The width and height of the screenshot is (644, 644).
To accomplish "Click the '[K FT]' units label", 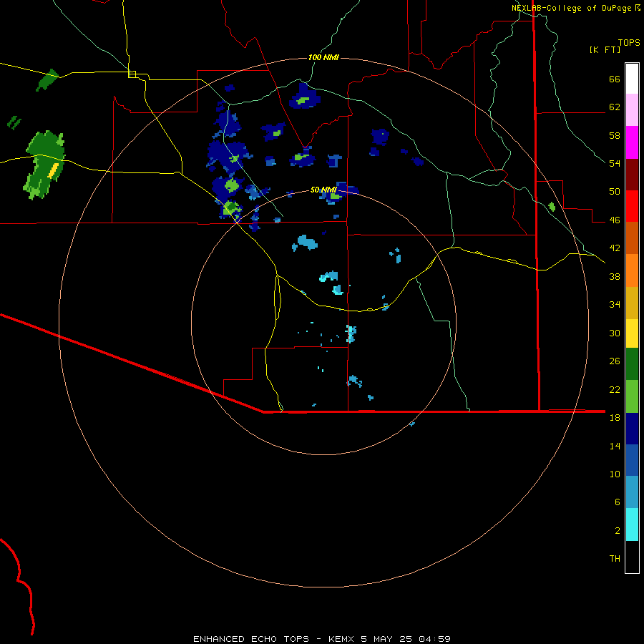I will [605, 49].
